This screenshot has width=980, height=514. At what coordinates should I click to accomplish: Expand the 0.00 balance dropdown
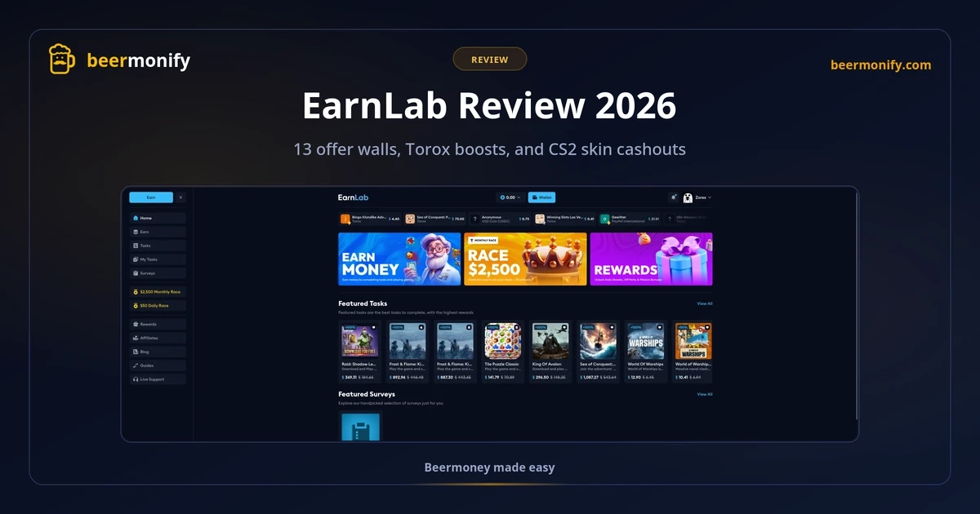pos(510,197)
